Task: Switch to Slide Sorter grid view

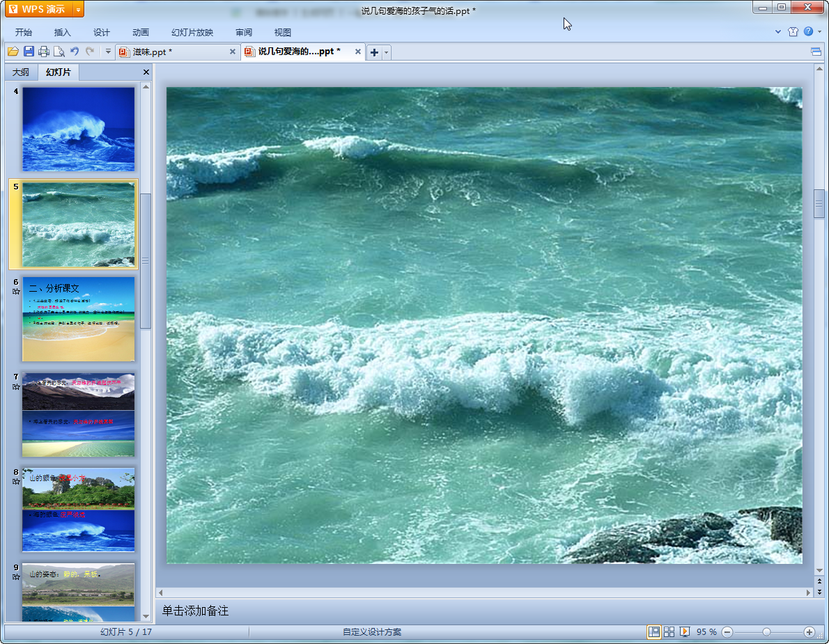Action: coord(669,631)
